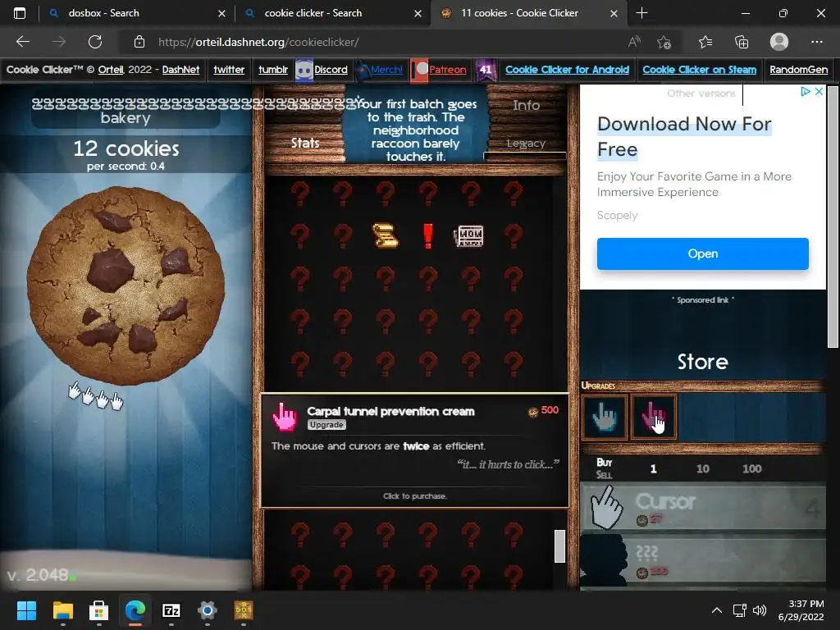Show hidden system tray icons

(717, 610)
